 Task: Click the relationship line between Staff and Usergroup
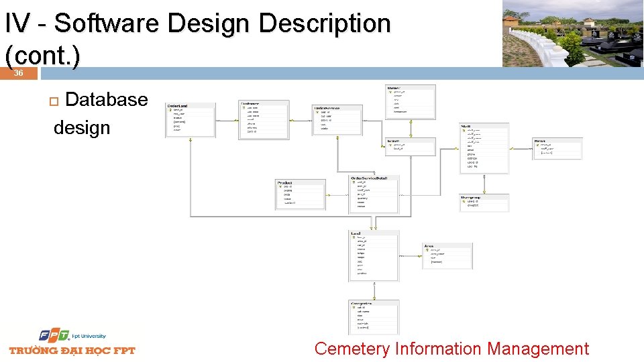click(484, 184)
